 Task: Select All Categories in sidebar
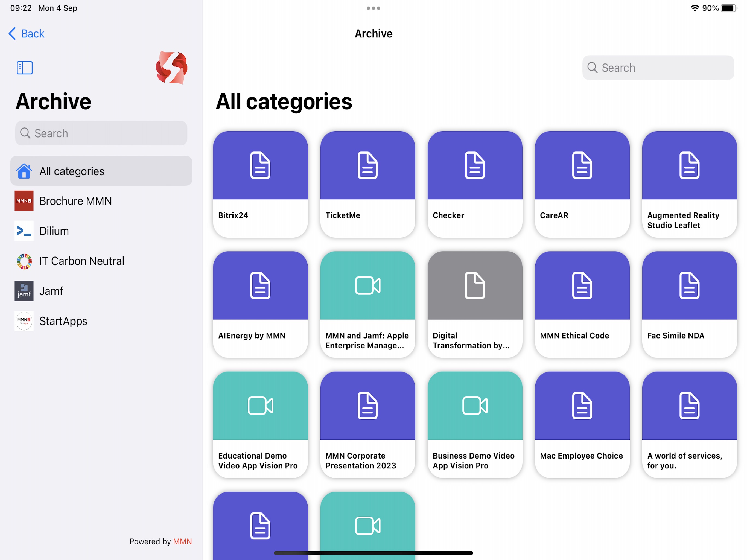pyautogui.click(x=101, y=171)
